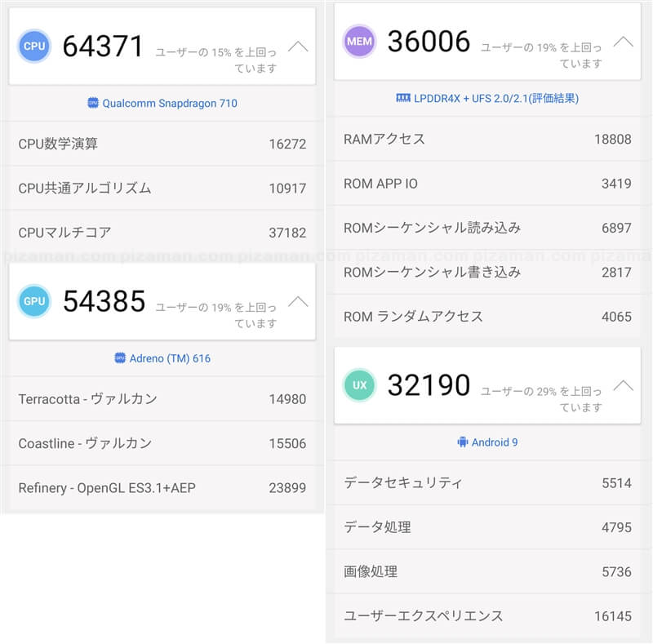The image size is (653, 644).
Task: Click the blue CPU badge icon
Action: click(34, 47)
